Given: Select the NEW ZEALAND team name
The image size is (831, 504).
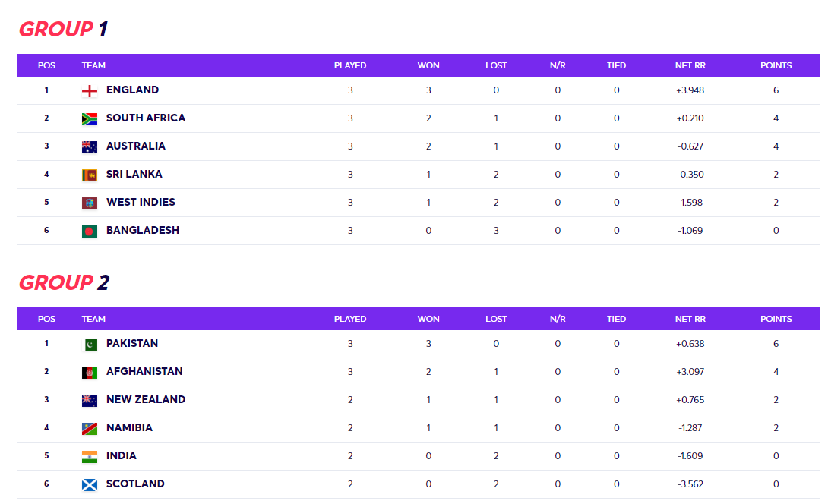Looking at the screenshot, I should (145, 399).
